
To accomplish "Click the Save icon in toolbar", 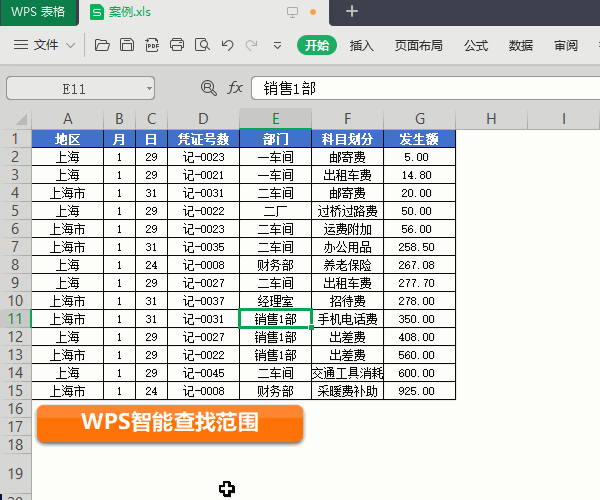I will pyautogui.click(x=127, y=45).
